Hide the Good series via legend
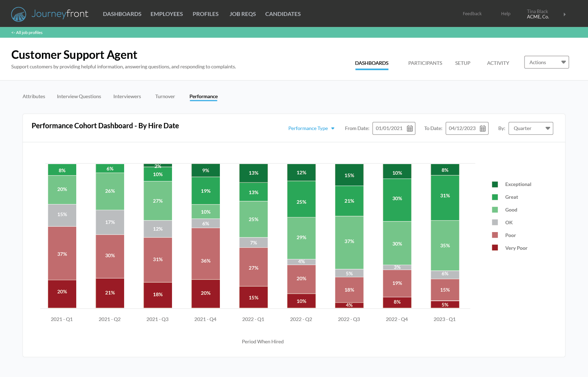Image resolution: width=588 pixels, height=377 pixels. click(x=511, y=210)
